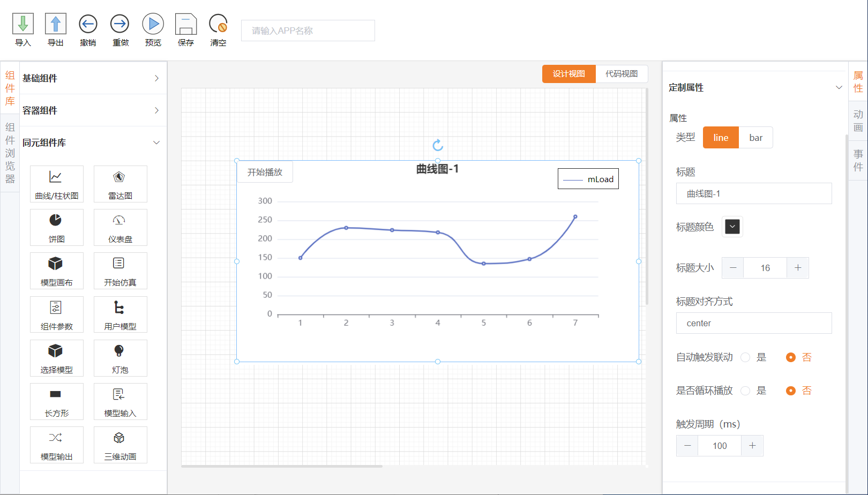The image size is (868, 495).
Task: Increase 触发周期 with plus button
Action: click(x=752, y=446)
